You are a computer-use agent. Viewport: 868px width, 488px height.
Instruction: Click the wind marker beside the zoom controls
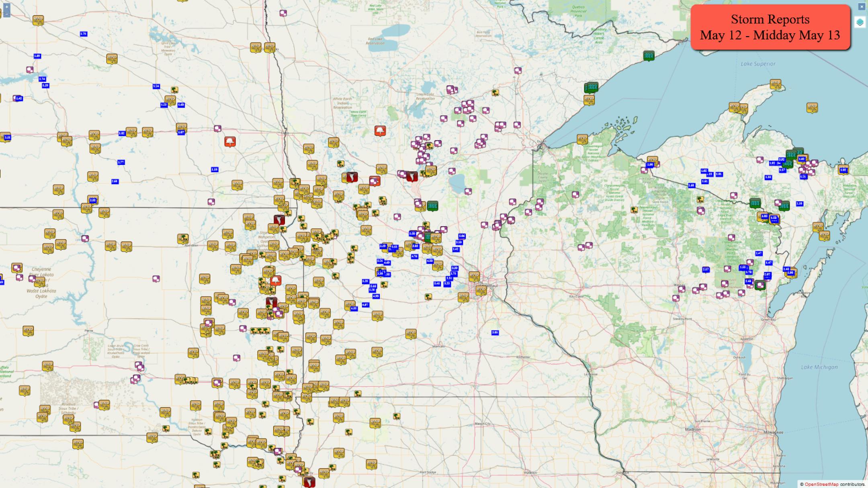click(38, 20)
